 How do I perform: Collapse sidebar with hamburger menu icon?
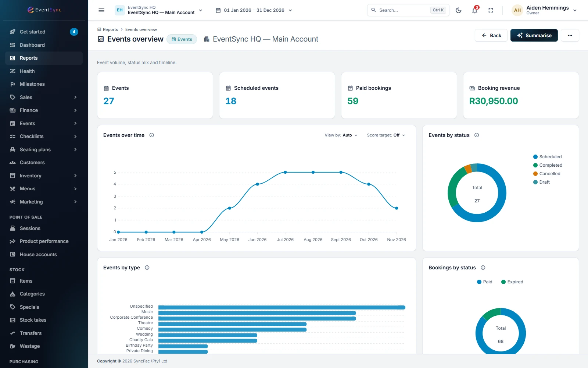(x=101, y=10)
